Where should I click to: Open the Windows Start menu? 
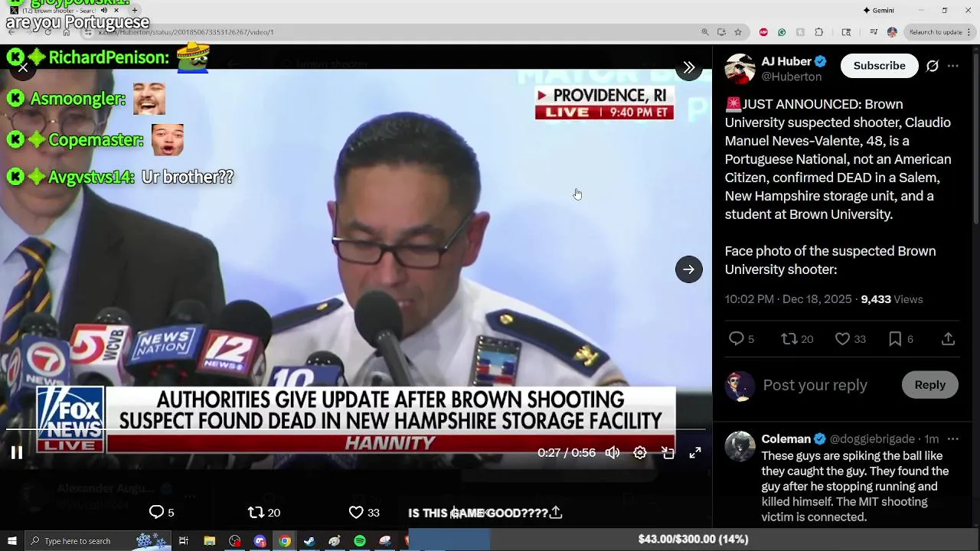(11, 541)
